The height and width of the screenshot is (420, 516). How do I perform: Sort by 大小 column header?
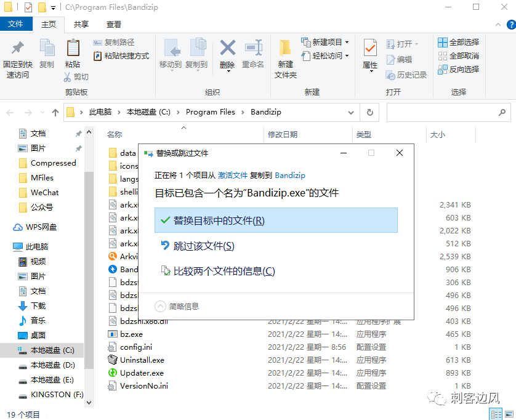click(x=438, y=134)
